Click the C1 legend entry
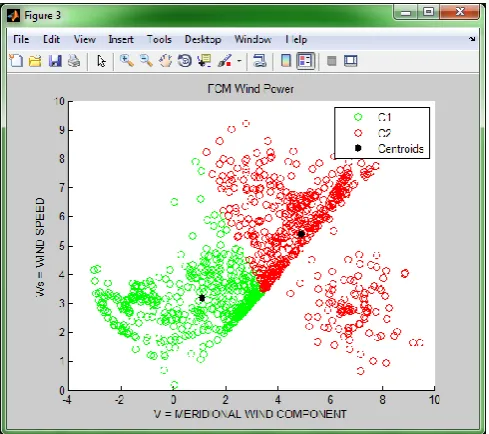Viewport: 489px width, 434px height. point(384,117)
